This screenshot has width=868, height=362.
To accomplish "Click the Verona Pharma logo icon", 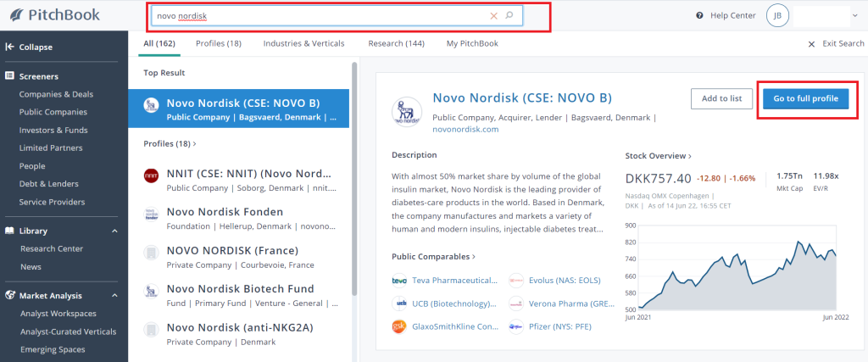I will pos(516,304).
